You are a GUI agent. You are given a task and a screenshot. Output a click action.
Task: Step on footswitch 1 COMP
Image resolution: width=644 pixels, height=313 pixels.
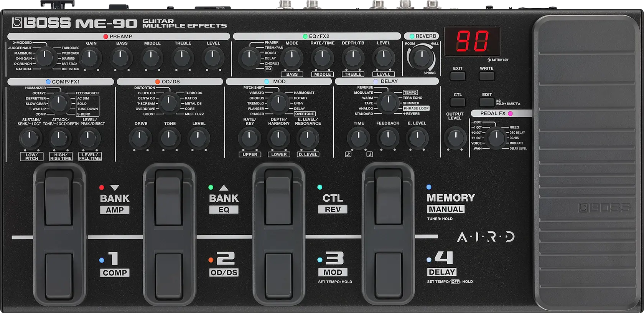pyautogui.click(x=59, y=275)
